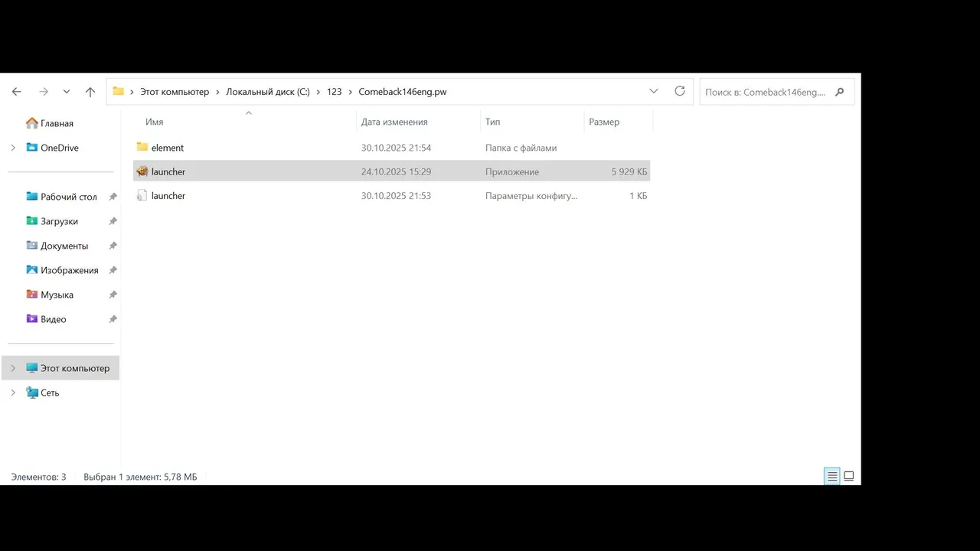
Task: Click pin icon next to 'Музыка'
Action: [x=113, y=295]
